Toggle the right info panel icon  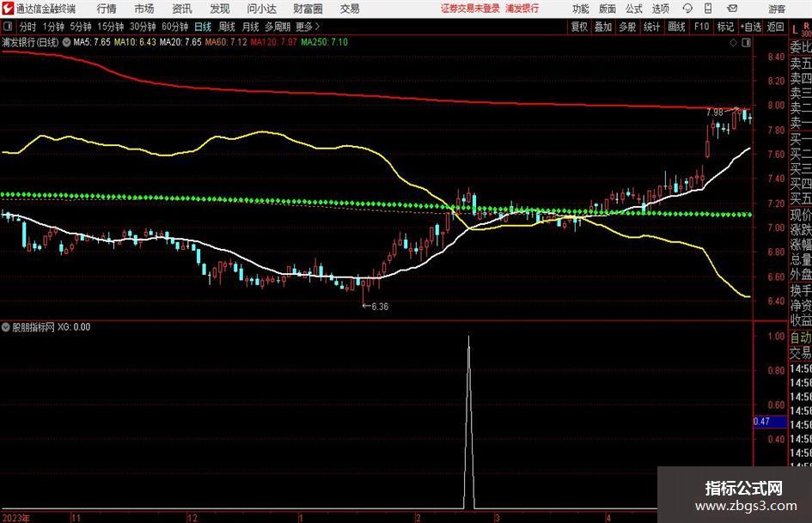(x=746, y=43)
